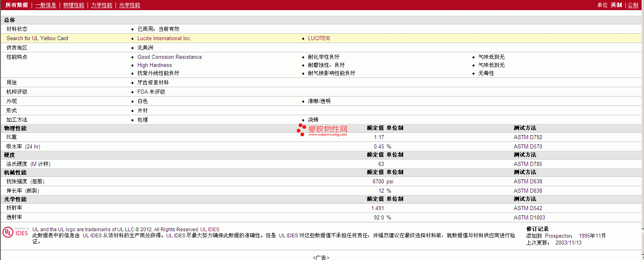Click the 无毒性 feature
The height and width of the screenshot is (260, 644).
coord(486,73)
